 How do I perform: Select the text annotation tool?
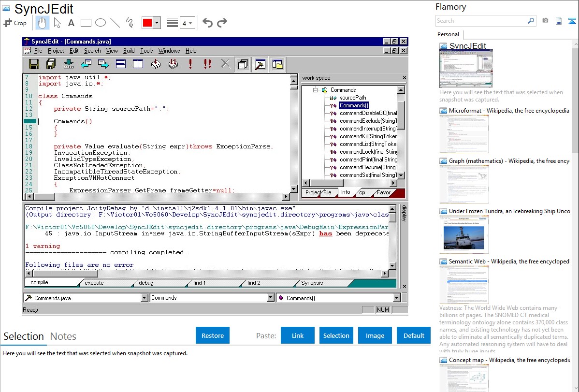tap(71, 23)
